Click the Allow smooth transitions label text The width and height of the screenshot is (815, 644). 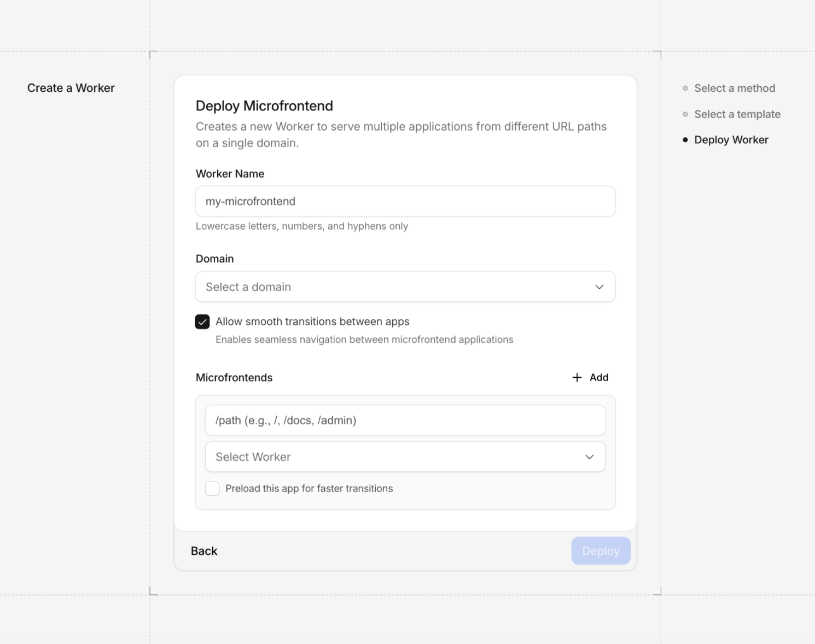312,322
